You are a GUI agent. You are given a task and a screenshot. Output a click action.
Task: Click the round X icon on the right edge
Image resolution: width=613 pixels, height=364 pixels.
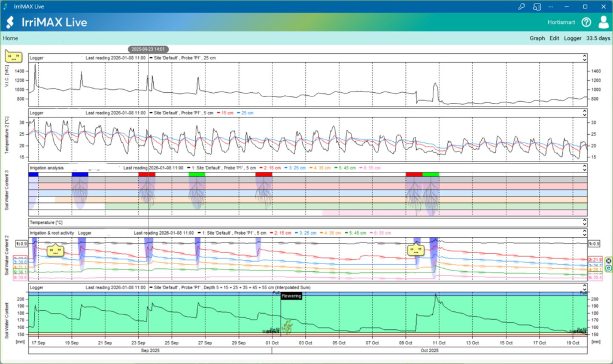609,260
